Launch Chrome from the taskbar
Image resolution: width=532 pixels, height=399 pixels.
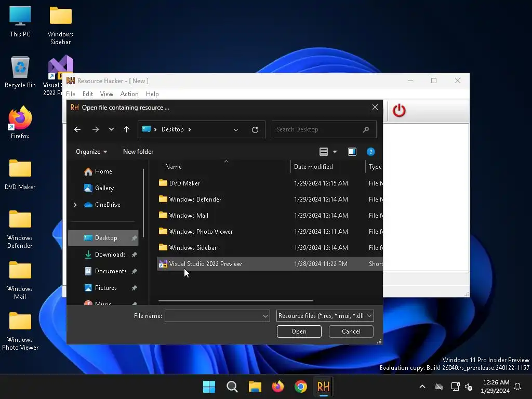pos(301,387)
